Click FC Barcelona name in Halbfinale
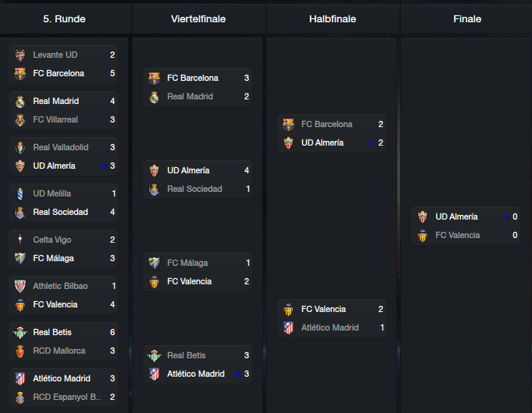This screenshot has width=532, height=413. pos(327,125)
